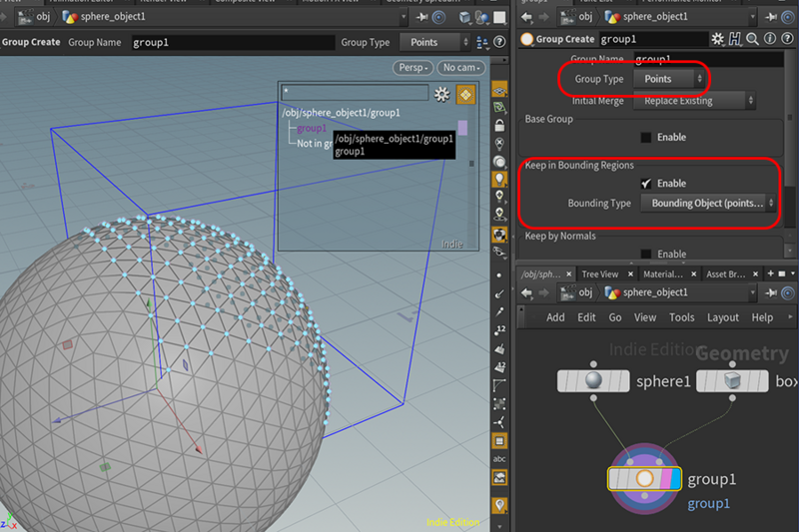Click pin icon in network pane path bar
Screen dimensions: 799x532
point(771,293)
